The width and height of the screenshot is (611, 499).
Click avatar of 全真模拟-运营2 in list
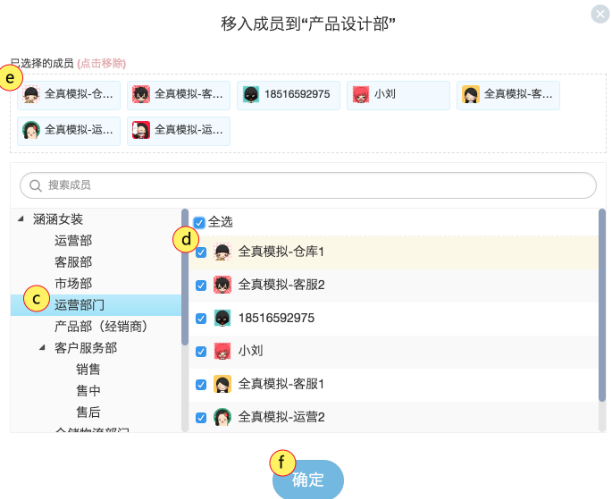pos(223,417)
